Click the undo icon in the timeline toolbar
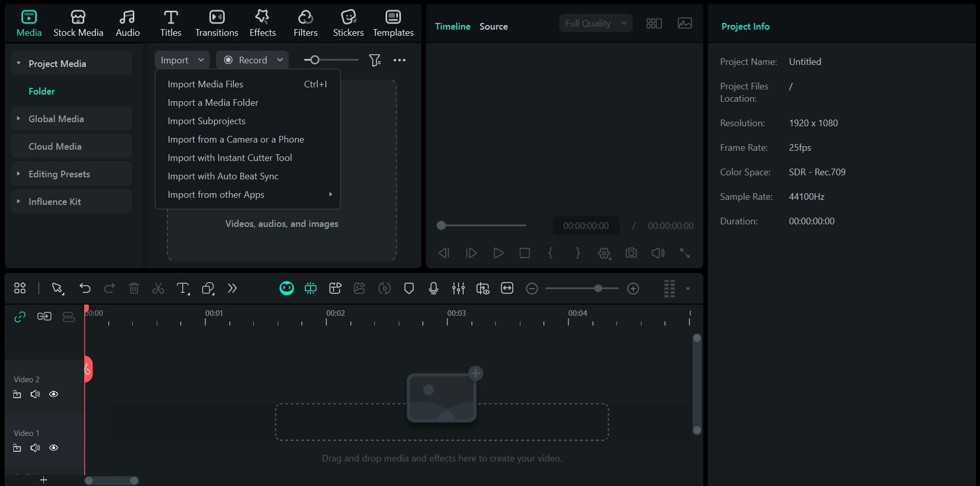Viewport: 980px width, 486px height. [85, 288]
